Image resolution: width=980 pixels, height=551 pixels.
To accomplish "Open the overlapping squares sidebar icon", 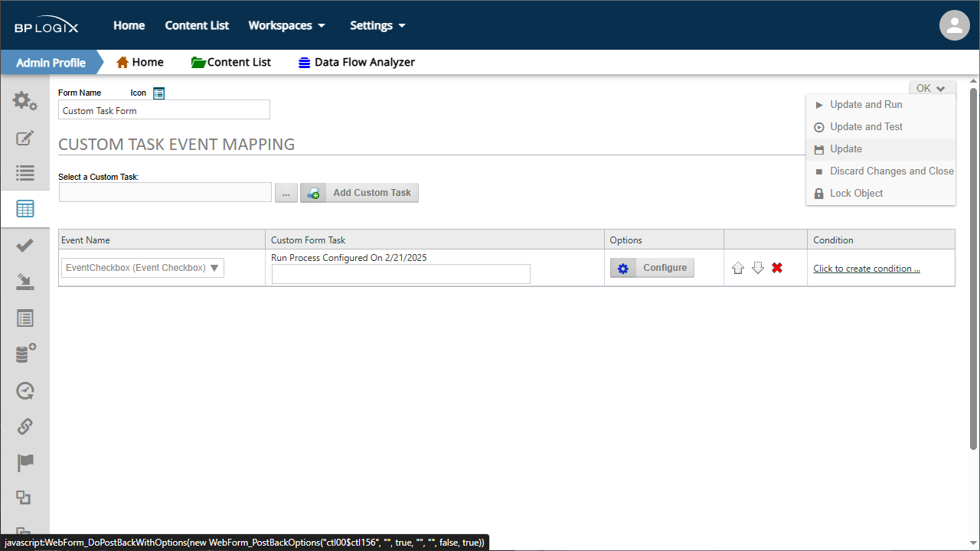I will 24,498.
